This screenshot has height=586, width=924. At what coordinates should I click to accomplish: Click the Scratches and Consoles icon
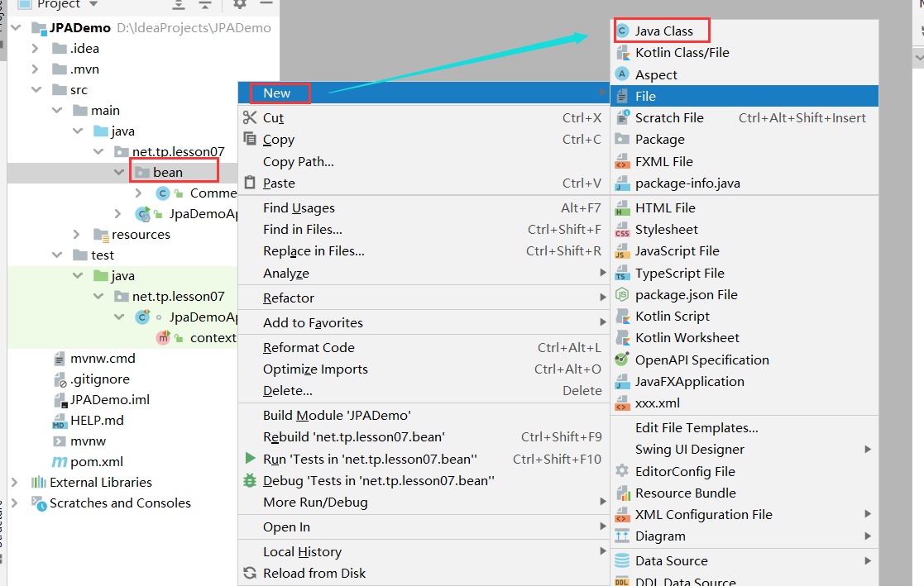click(x=39, y=503)
